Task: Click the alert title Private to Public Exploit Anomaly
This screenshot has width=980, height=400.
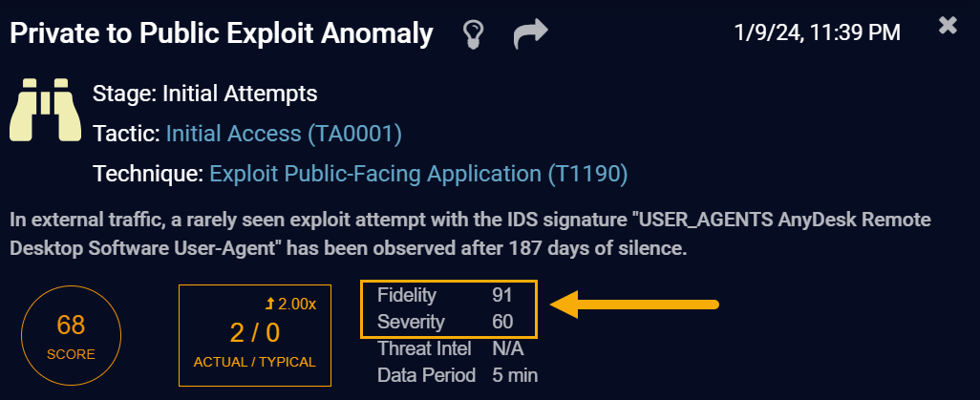Action: pos(222,33)
